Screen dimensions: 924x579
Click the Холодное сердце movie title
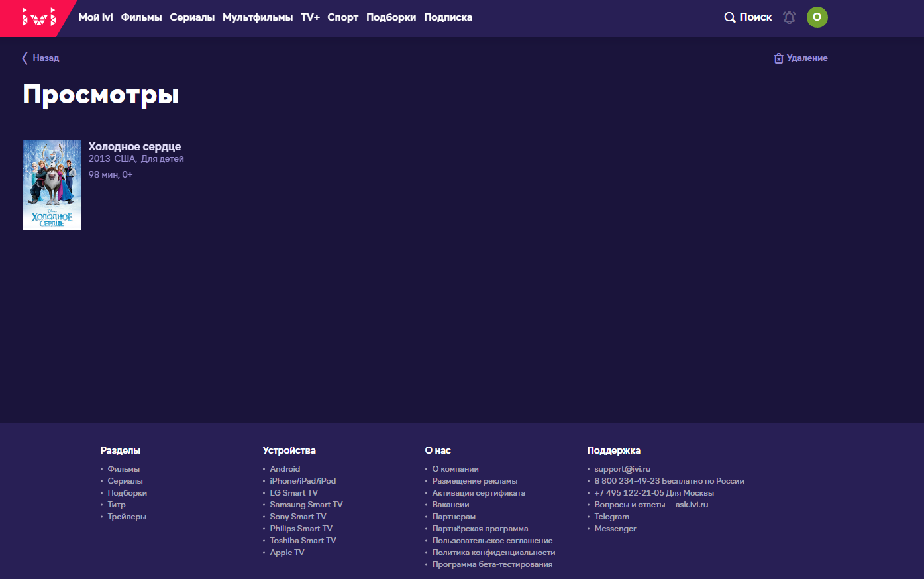pos(135,146)
